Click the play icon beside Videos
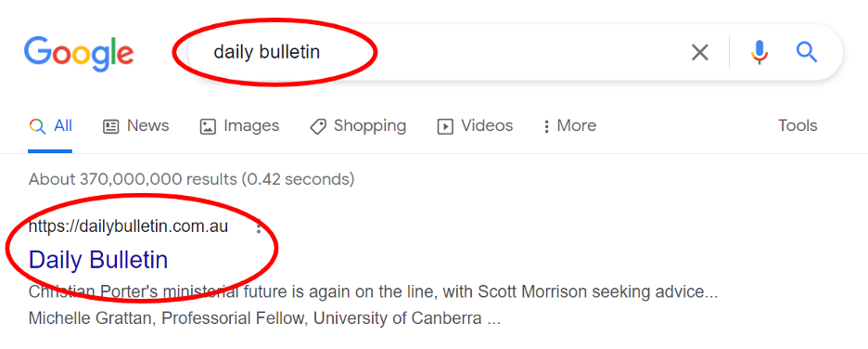Viewport: 868px width, 349px height. point(445,127)
